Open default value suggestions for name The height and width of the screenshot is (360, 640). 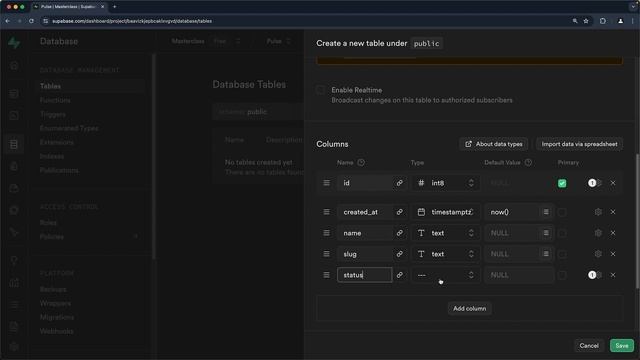tap(546, 233)
